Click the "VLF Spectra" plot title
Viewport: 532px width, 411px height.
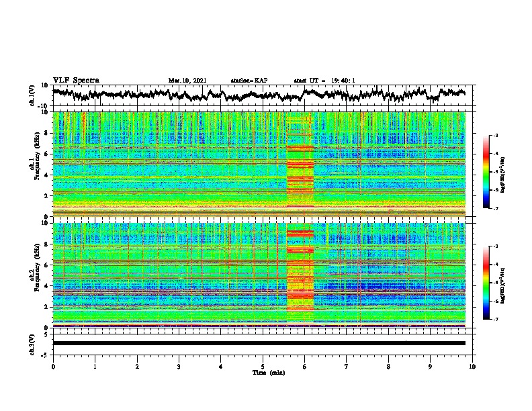[77, 81]
